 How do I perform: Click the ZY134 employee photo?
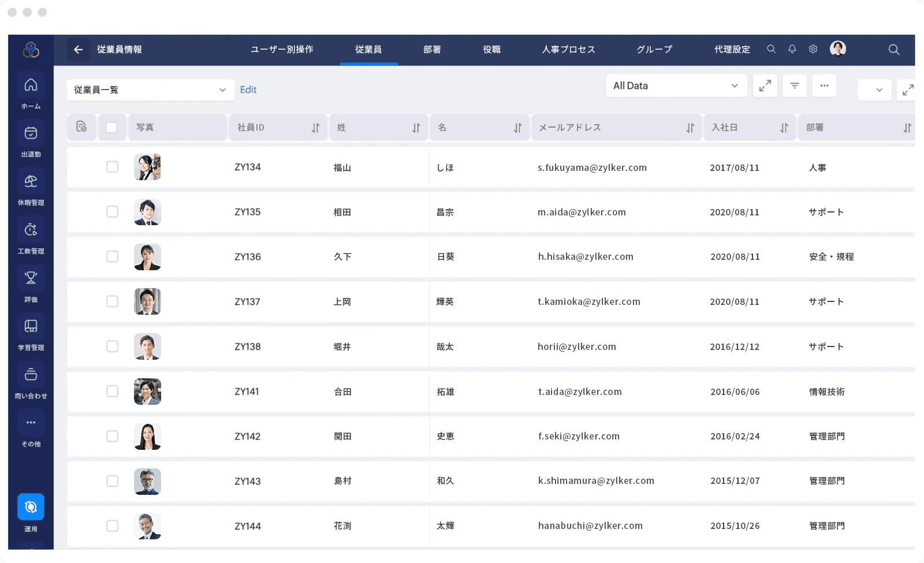click(x=147, y=167)
